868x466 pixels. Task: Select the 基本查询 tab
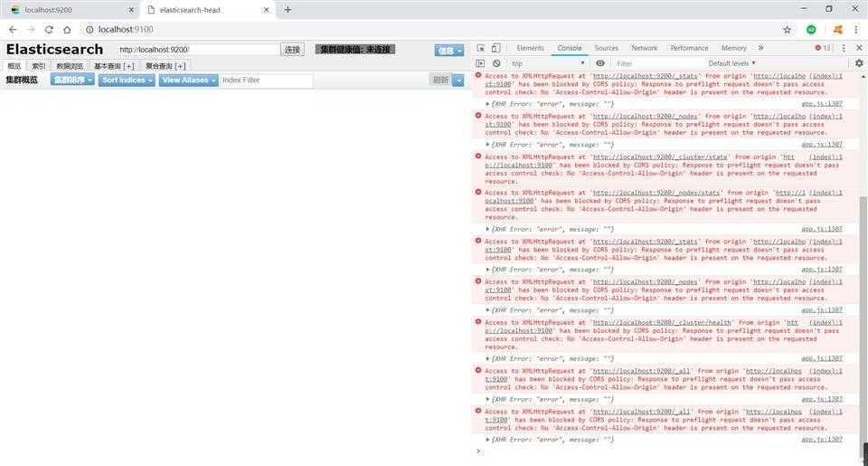tap(107, 66)
